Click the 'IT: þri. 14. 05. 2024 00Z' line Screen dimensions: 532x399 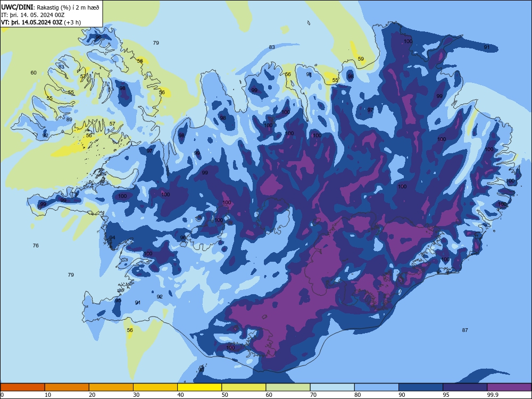pyautogui.click(x=32, y=15)
